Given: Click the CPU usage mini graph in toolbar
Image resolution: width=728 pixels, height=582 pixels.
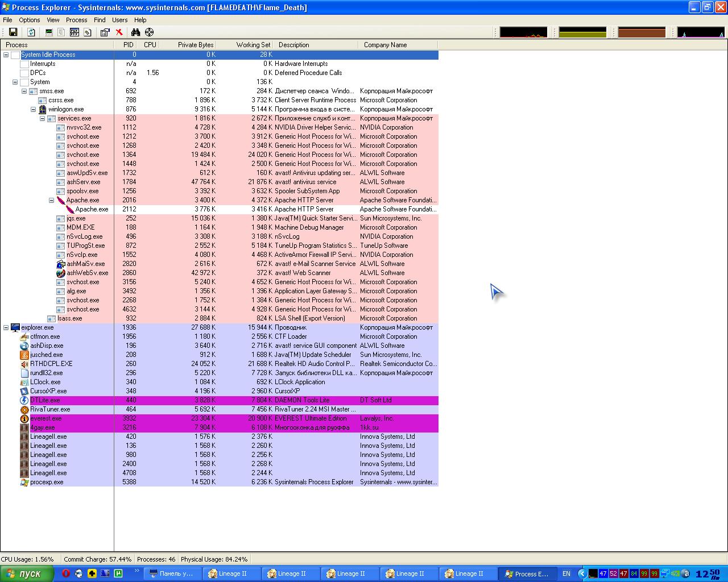Looking at the screenshot, I should (x=523, y=32).
